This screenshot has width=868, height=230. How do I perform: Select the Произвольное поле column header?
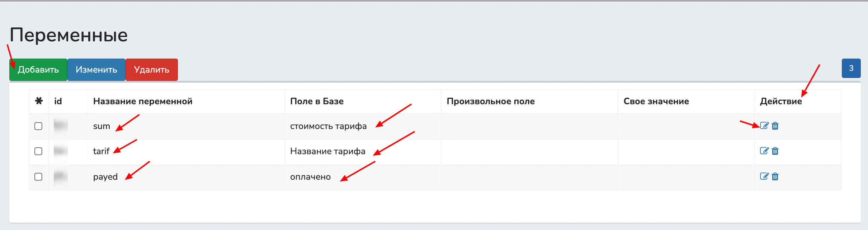click(x=490, y=101)
